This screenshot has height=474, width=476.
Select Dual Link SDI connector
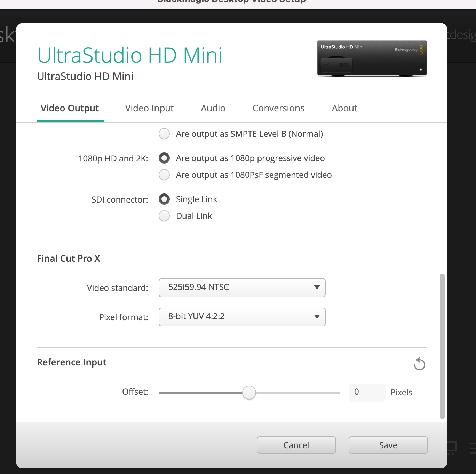(164, 216)
